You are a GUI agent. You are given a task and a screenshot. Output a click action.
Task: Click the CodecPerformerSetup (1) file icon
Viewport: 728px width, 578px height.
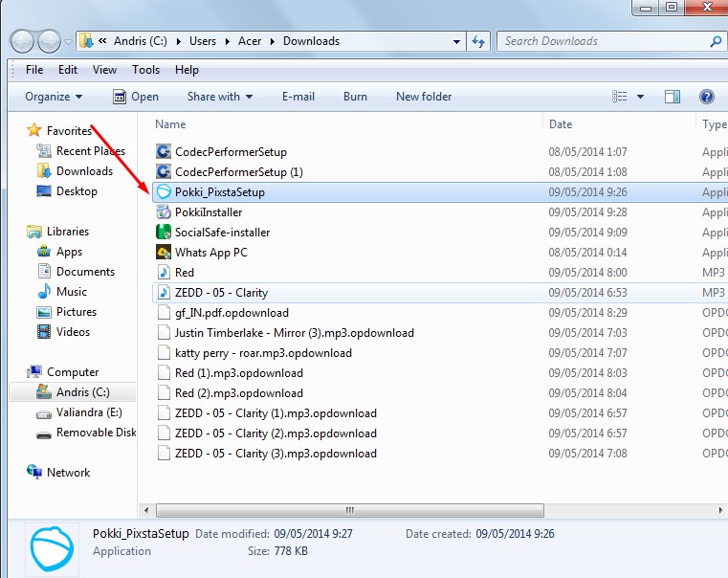[164, 172]
